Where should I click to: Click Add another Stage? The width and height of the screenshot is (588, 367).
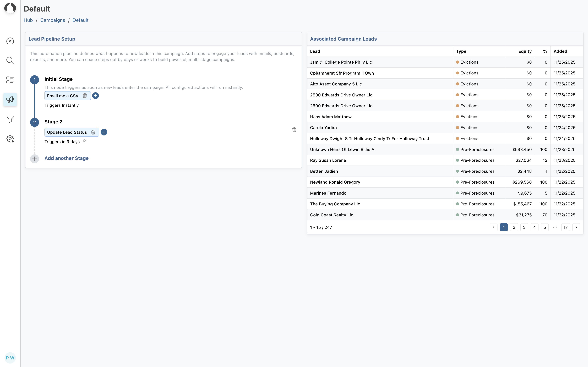(66, 158)
